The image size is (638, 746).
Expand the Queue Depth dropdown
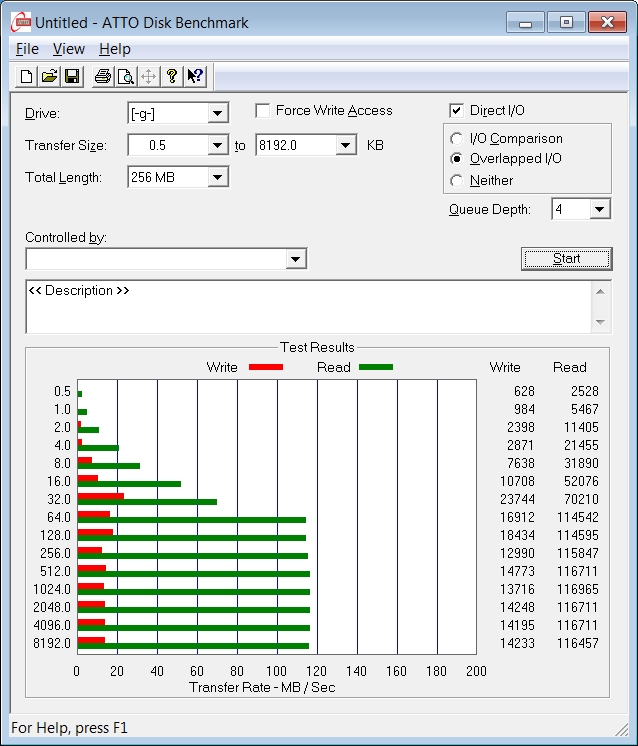tap(599, 209)
